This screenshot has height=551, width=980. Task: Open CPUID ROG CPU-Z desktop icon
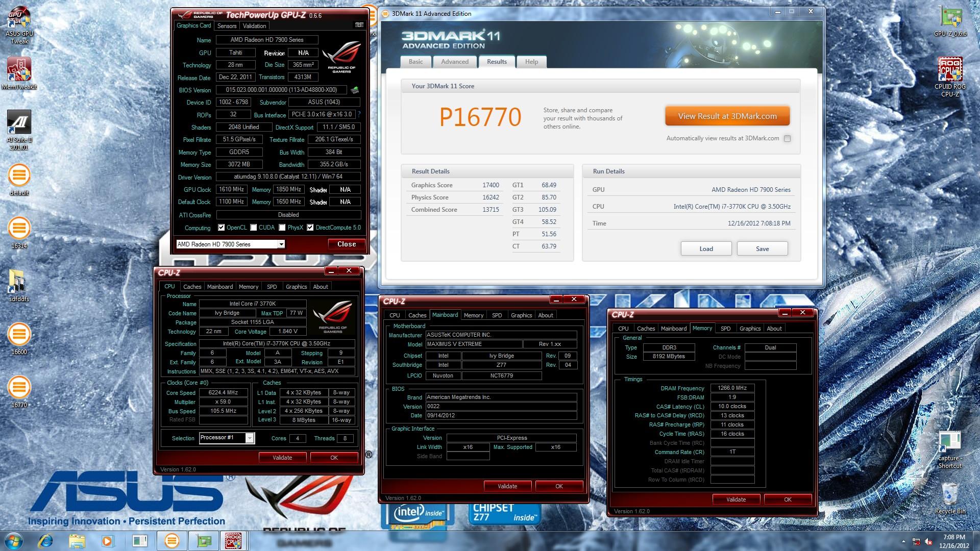pyautogui.click(x=950, y=77)
